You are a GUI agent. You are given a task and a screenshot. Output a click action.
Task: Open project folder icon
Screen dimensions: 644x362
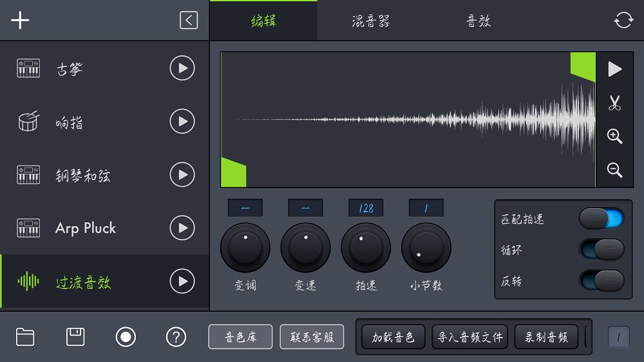[x=25, y=337]
